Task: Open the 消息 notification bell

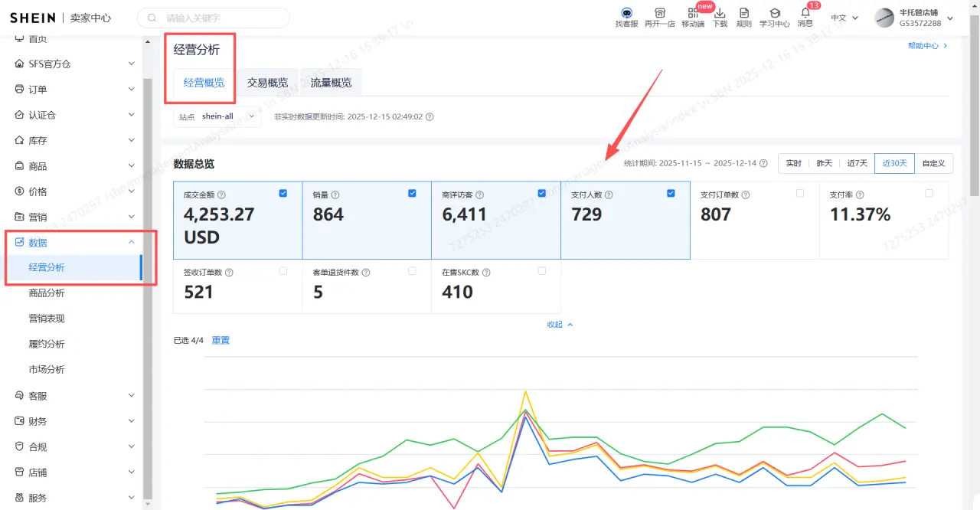Action: tap(805, 13)
